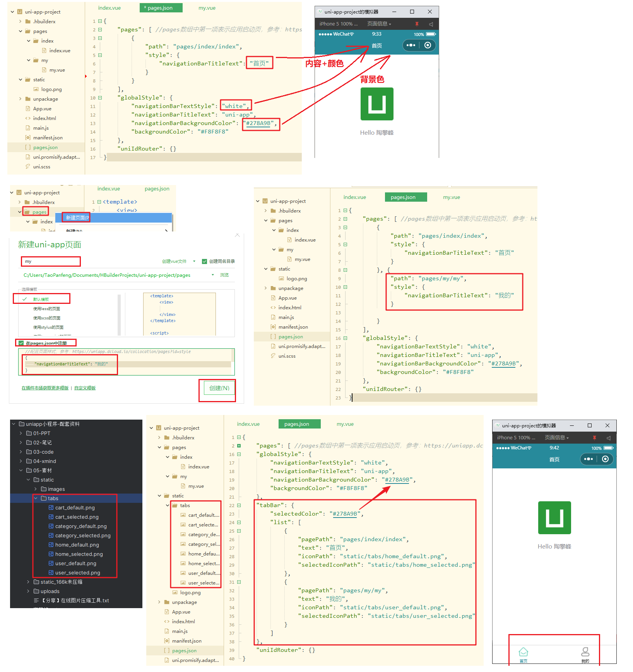Click capsule circle close icon in 9:33 simulator
Image resolution: width=633 pixels, height=672 pixels.
[428, 45]
